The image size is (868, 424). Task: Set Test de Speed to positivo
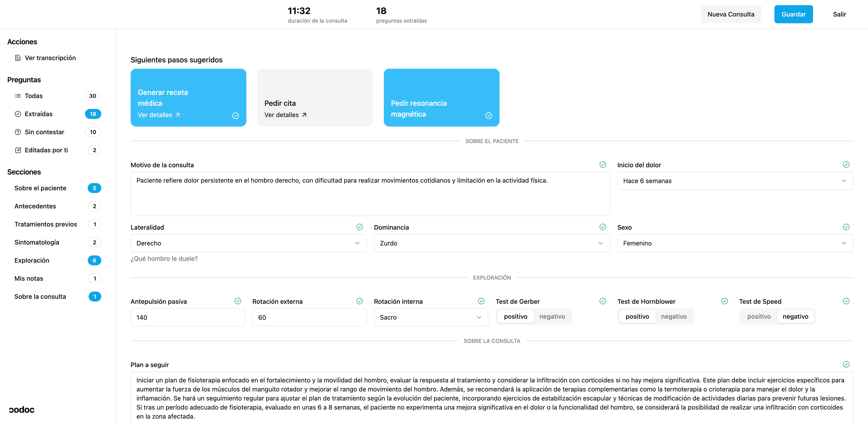click(759, 316)
